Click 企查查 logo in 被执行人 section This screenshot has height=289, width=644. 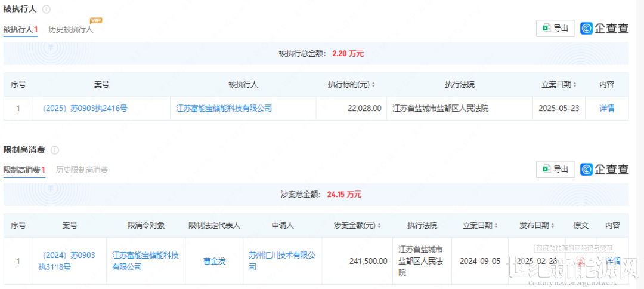click(604, 28)
